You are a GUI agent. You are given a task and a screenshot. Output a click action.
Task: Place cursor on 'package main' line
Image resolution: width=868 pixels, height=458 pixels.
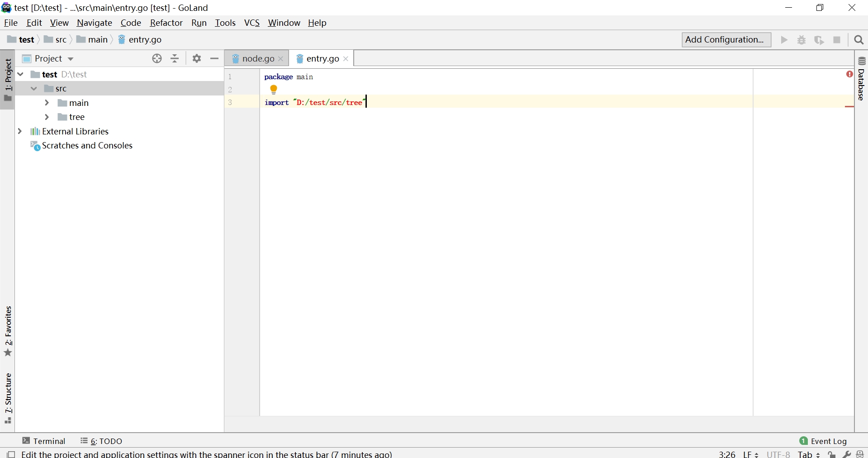coord(289,77)
